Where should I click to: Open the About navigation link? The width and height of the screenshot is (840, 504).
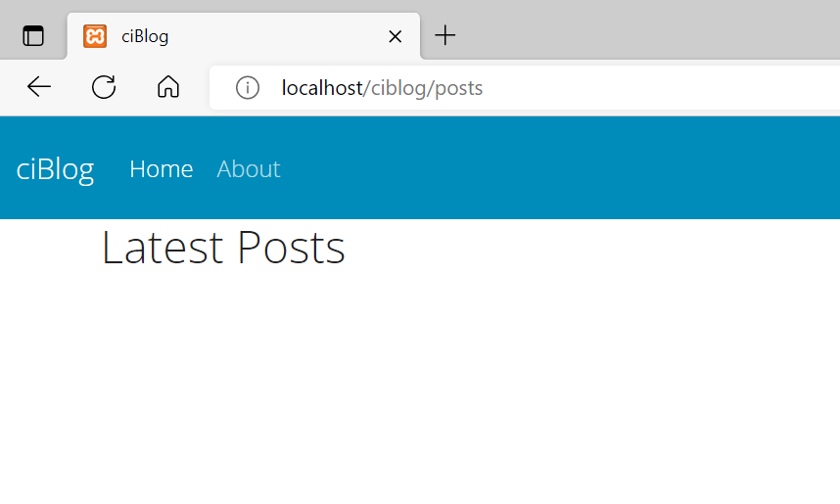tap(249, 169)
